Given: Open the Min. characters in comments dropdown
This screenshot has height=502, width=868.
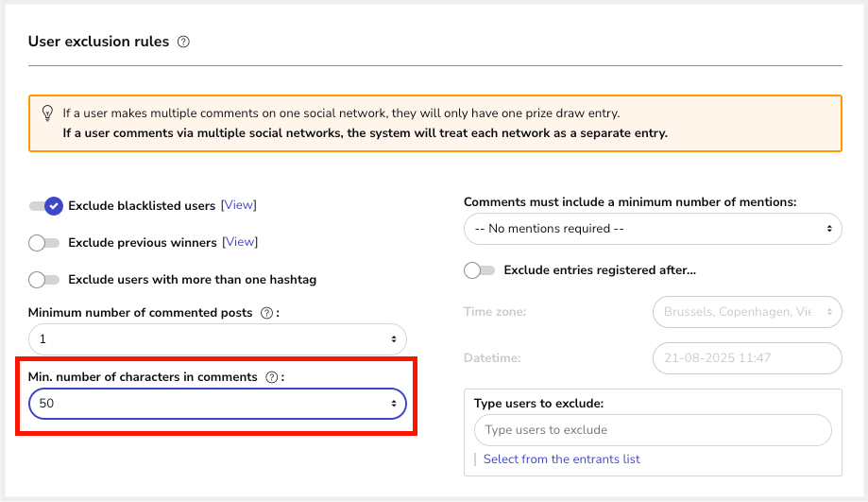Looking at the screenshot, I should [x=217, y=404].
